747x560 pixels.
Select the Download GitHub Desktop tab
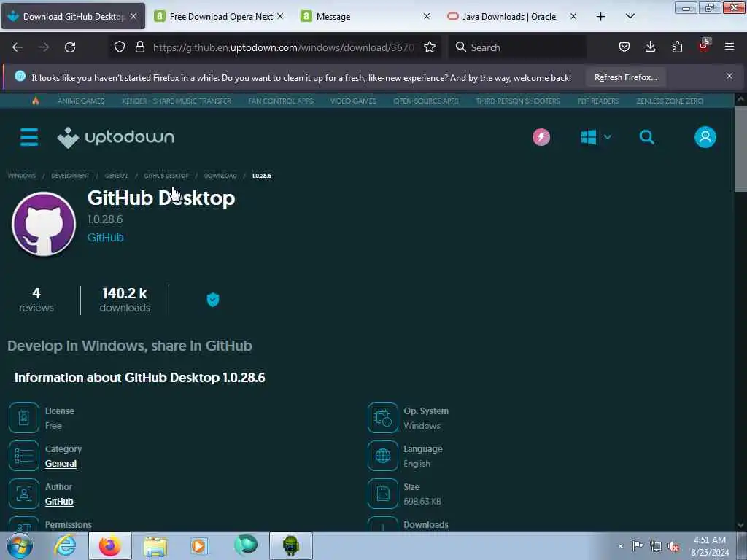click(x=74, y=17)
